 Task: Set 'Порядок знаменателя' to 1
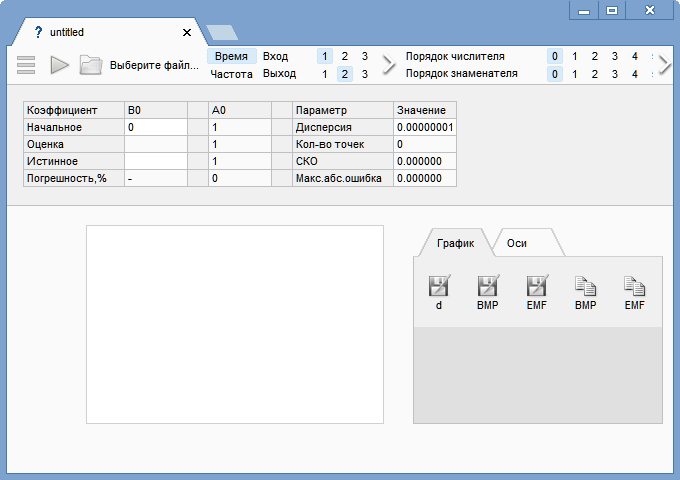coord(575,74)
